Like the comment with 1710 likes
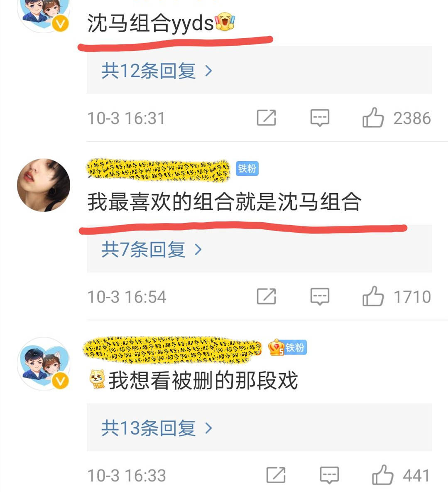The width and height of the screenshot is (448, 492). (x=373, y=296)
